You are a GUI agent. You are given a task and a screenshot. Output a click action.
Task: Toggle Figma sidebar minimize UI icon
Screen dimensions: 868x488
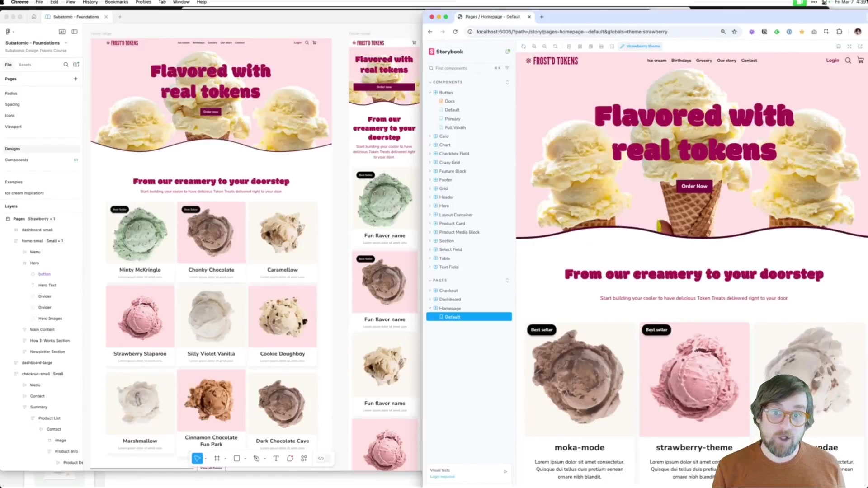click(75, 32)
